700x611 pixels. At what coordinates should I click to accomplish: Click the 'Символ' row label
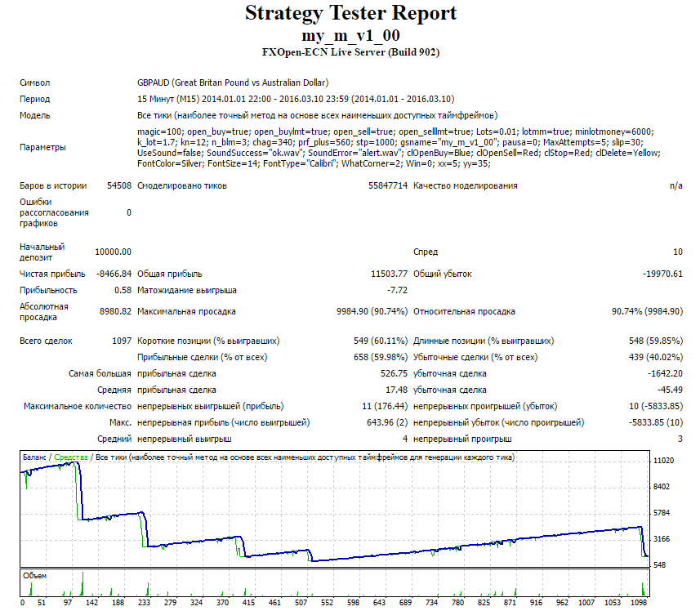point(35,83)
